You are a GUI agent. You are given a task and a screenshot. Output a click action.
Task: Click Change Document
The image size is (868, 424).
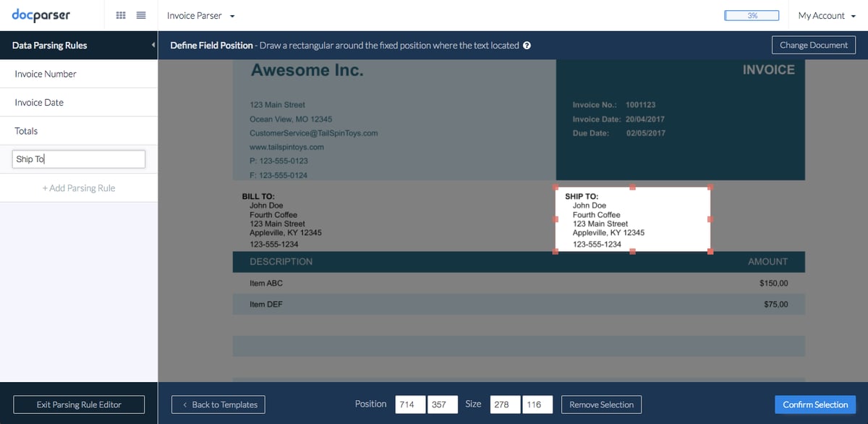click(814, 45)
